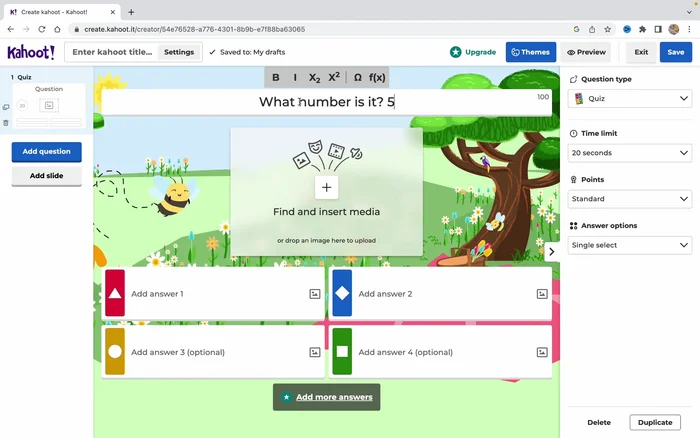This screenshot has width=700, height=438.
Task: Add image to answer 1
Action: pyautogui.click(x=314, y=294)
